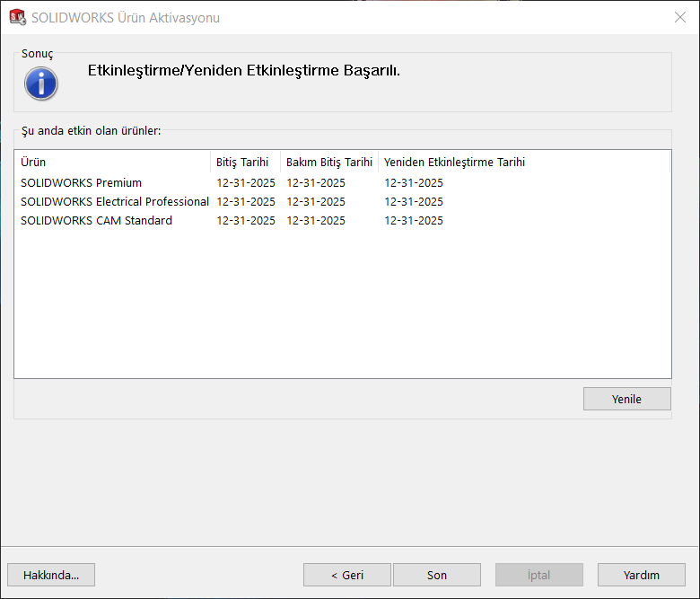This screenshot has width=700, height=599.
Task: Close the SOLIDWORKS Ürün Aktivasyonu window
Action: 680,17
